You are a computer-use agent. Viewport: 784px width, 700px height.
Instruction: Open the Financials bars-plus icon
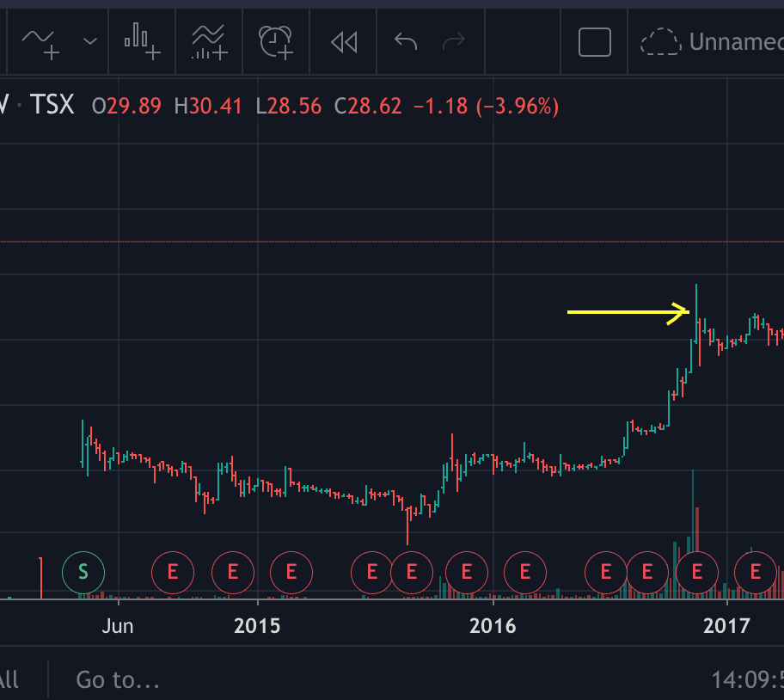click(x=142, y=41)
